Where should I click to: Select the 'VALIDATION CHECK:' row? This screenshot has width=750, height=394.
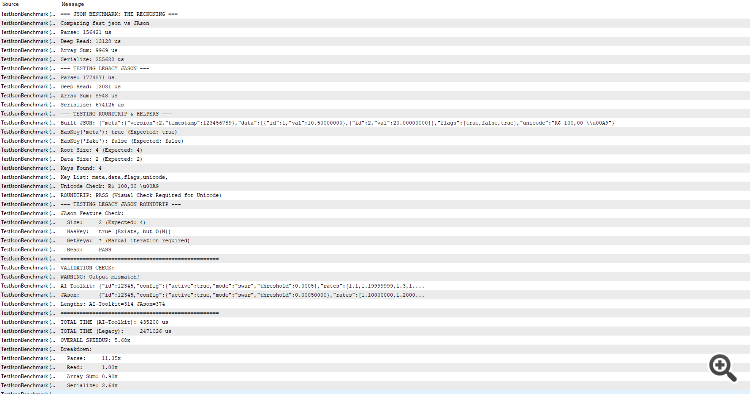point(375,268)
